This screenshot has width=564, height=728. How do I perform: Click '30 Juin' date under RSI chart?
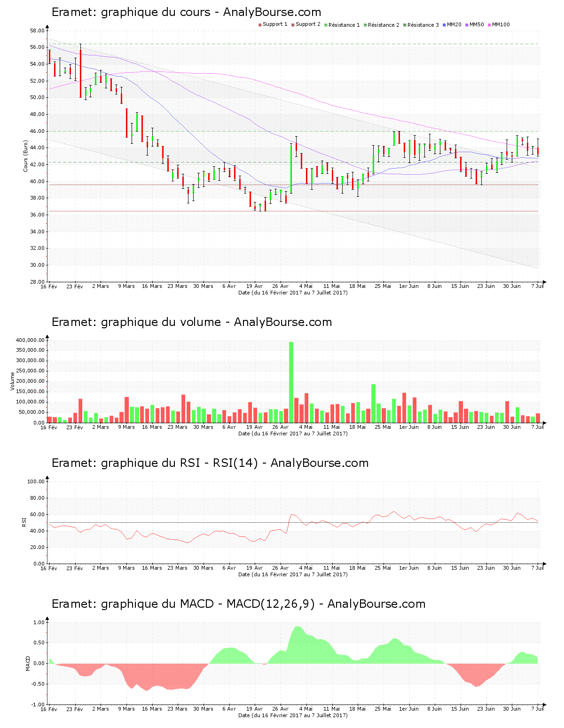pyautogui.click(x=511, y=568)
